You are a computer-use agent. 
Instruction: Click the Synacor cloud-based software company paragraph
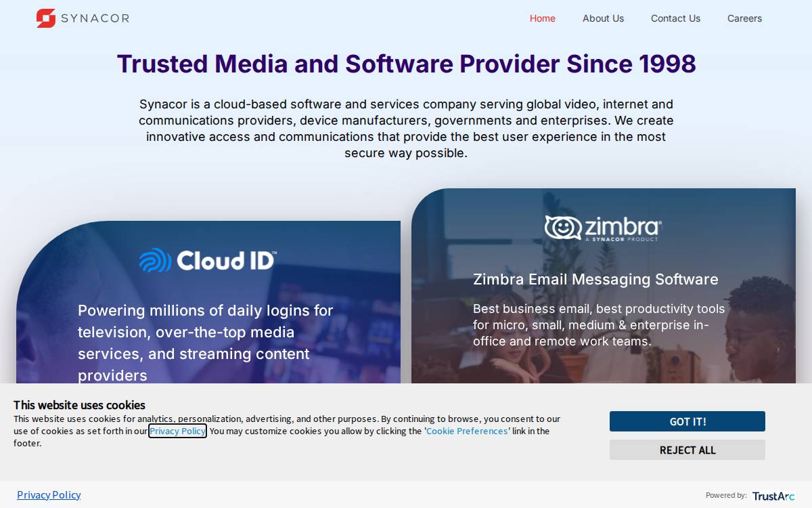click(x=406, y=129)
